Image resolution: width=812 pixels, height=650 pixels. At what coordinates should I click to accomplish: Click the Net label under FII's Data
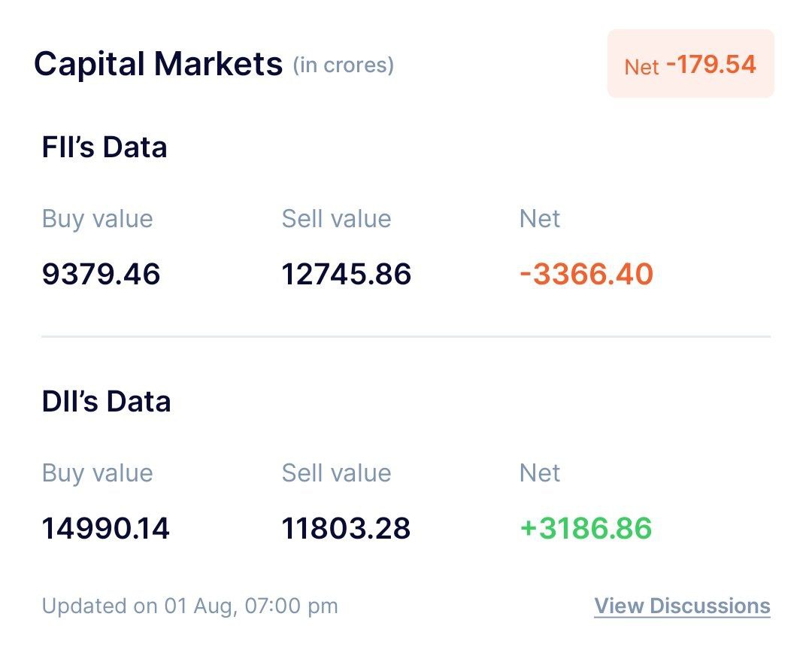tap(540, 219)
